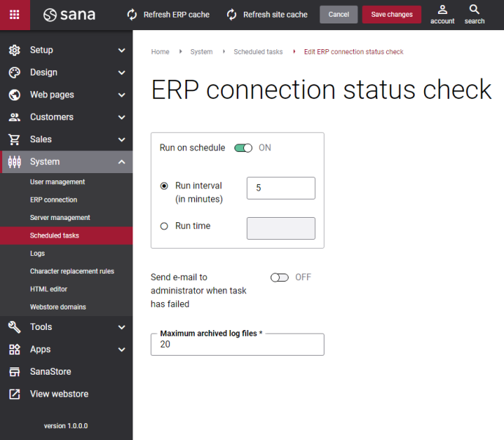Open the account profile icon

[x=442, y=10]
